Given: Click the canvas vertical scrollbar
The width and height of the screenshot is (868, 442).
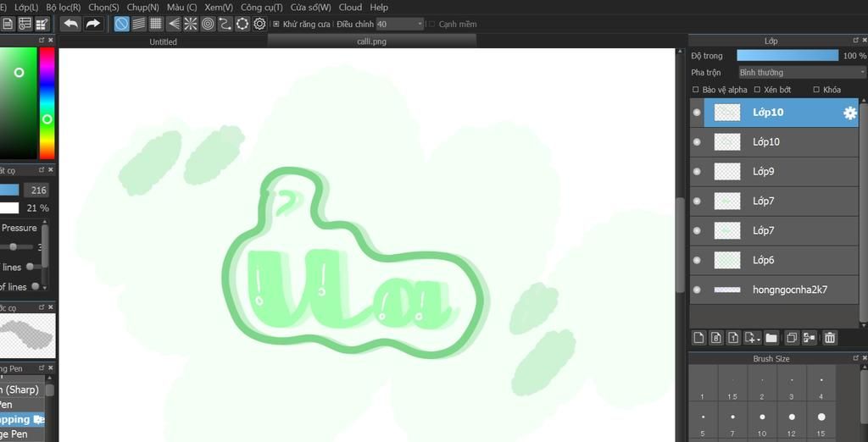Looking at the screenshot, I should pyautogui.click(x=681, y=245).
